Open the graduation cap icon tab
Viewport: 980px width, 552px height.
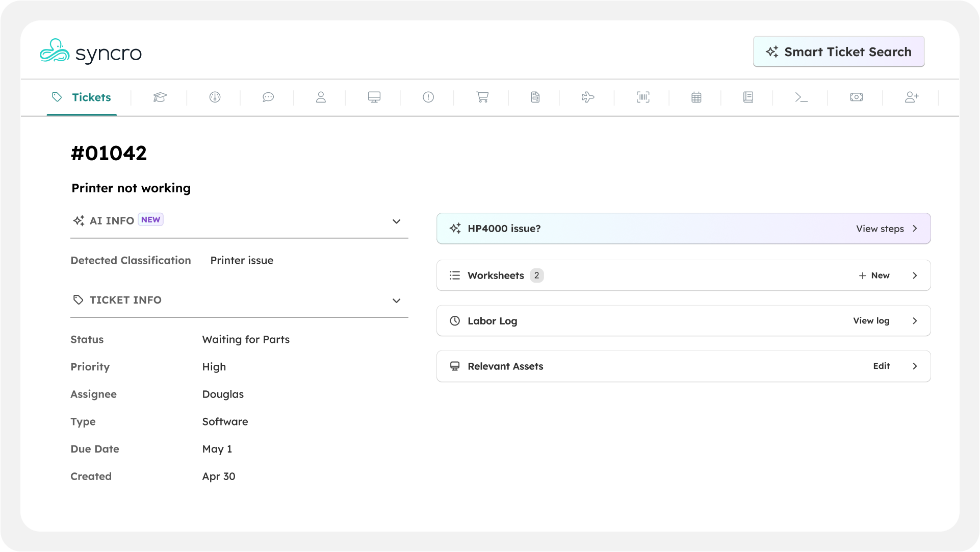click(x=160, y=97)
